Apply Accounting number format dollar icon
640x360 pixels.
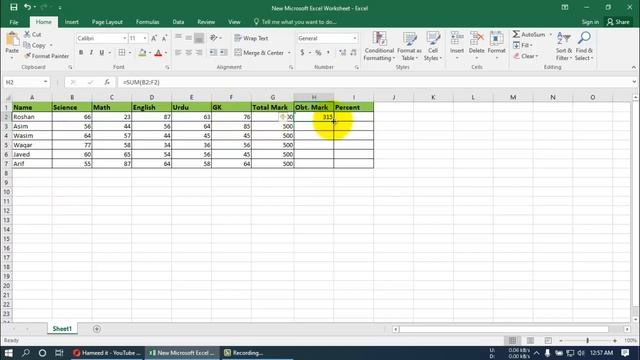point(302,53)
